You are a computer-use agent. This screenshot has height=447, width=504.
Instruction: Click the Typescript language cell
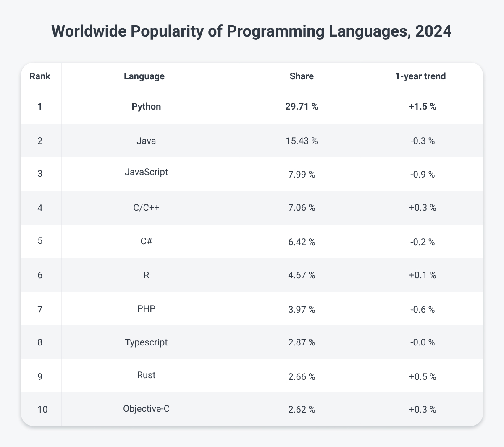[x=146, y=342]
